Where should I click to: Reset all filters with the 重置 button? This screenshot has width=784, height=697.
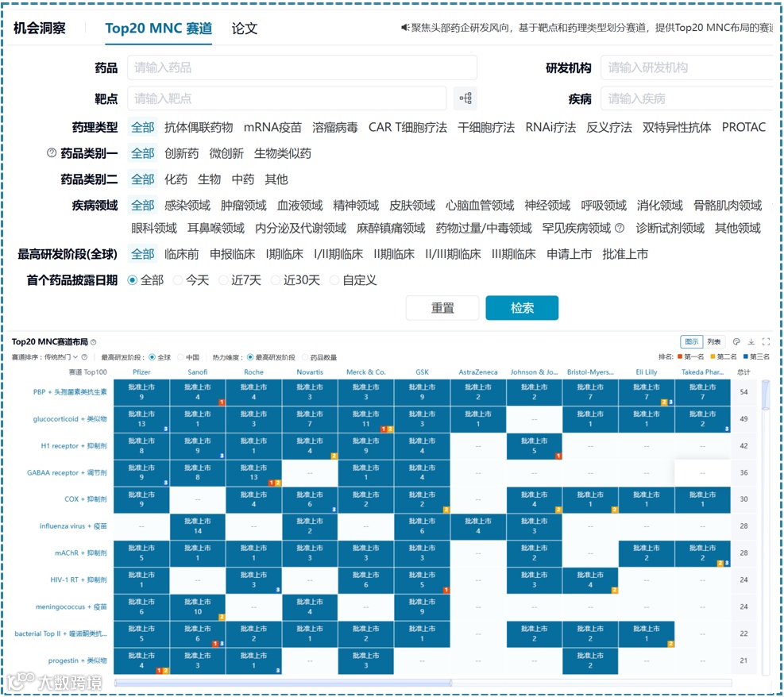(442, 308)
